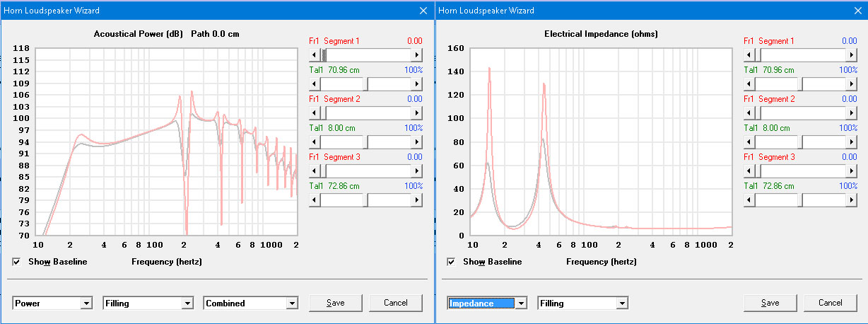Image resolution: width=868 pixels, height=324 pixels.
Task: Click left arrow of Segment 2 slider in Acoustical Power window
Action: point(315,112)
